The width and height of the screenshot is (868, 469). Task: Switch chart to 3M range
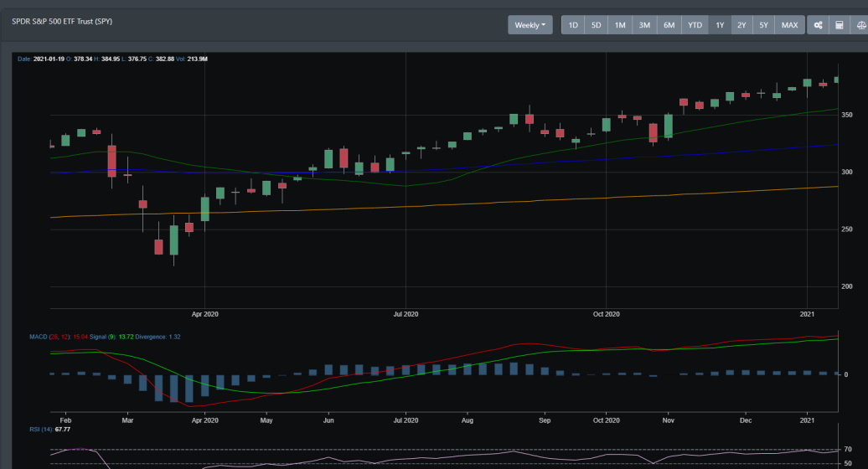[x=644, y=25]
